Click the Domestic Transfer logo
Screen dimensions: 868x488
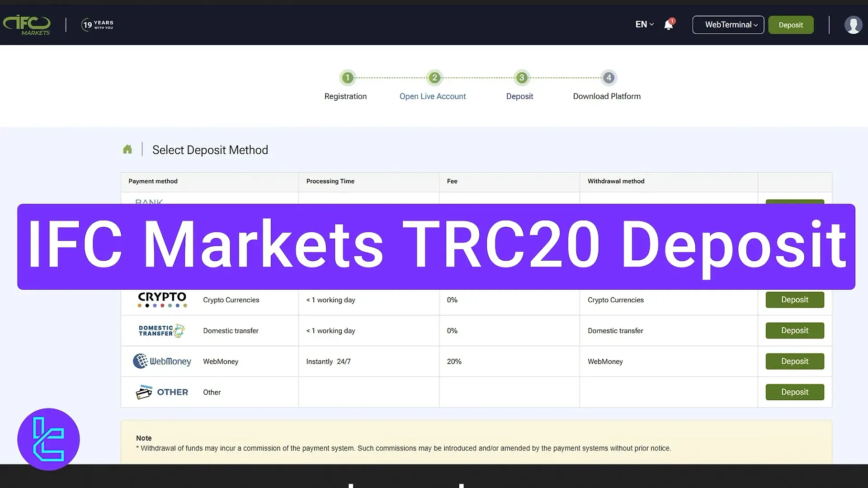point(161,331)
